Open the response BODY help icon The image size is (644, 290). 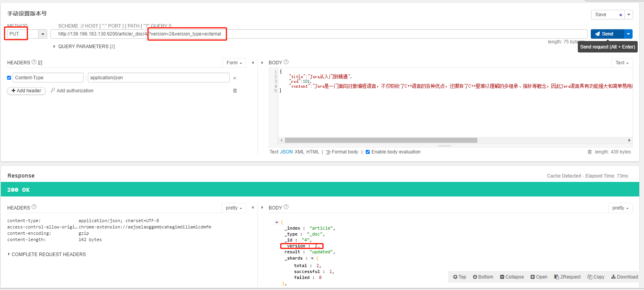click(x=286, y=207)
